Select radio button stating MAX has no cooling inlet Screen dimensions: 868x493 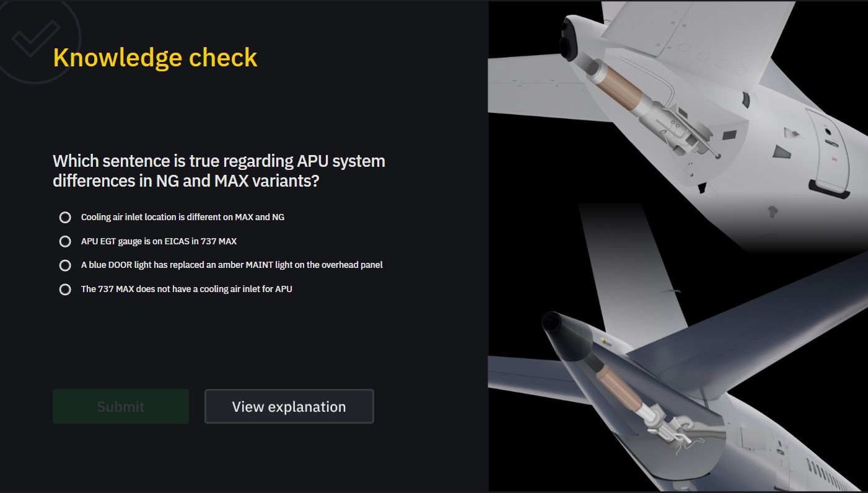pyautogui.click(x=65, y=290)
